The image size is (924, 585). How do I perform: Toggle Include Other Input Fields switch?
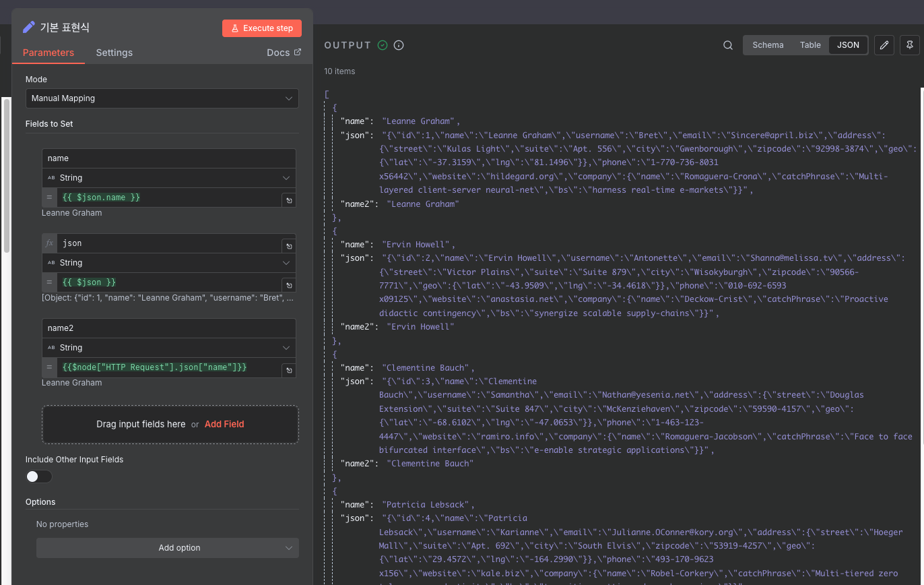click(x=38, y=476)
